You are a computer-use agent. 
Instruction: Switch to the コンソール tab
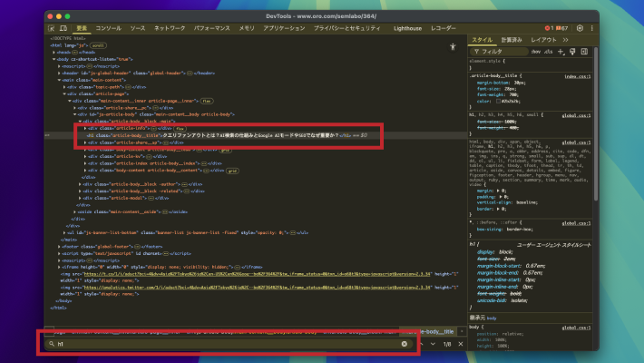109,29
